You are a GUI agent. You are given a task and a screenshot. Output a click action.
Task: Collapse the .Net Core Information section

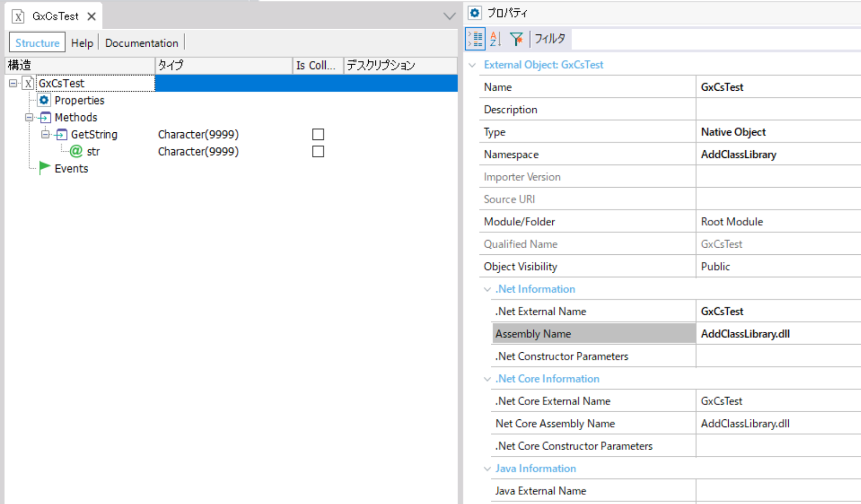pyautogui.click(x=487, y=379)
